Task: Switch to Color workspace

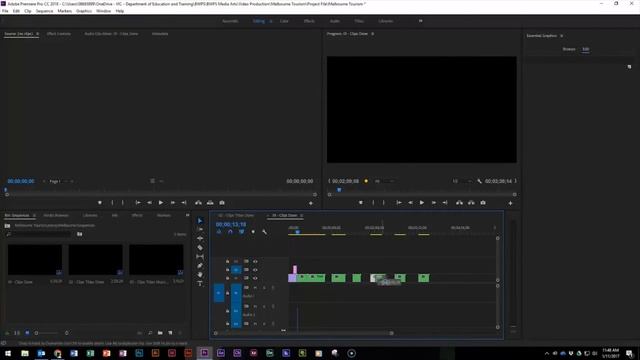Action: [x=284, y=21]
